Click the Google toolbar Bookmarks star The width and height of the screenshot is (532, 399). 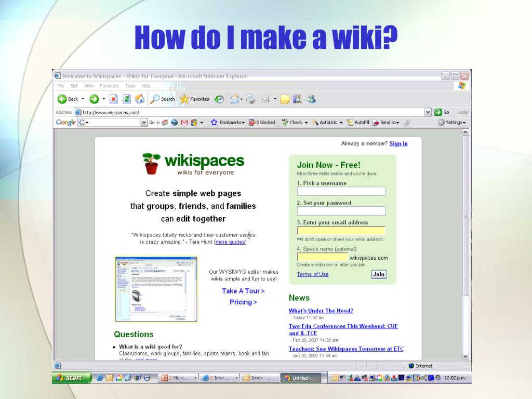click(x=214, y=123)
